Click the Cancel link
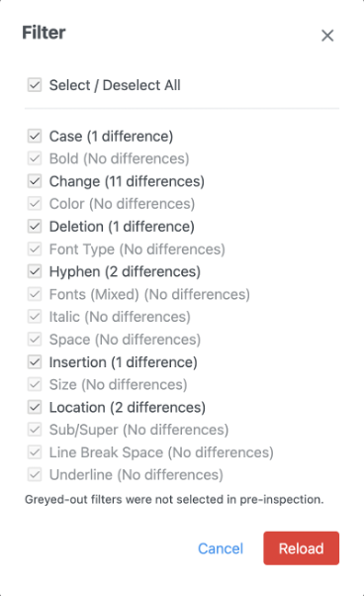This screenshot has width=364, height=596. [221, 548]
